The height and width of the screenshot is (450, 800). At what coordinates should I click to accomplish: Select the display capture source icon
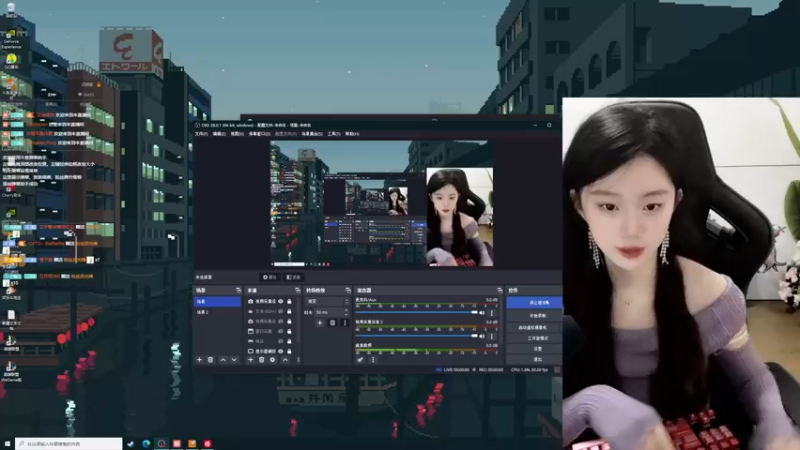(251, 351)
